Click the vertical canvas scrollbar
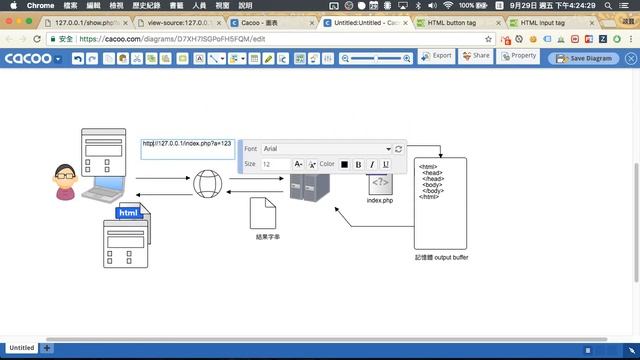The height and width of the screenshot is (360, 640). pyautogui.click(x=636, y=222)
